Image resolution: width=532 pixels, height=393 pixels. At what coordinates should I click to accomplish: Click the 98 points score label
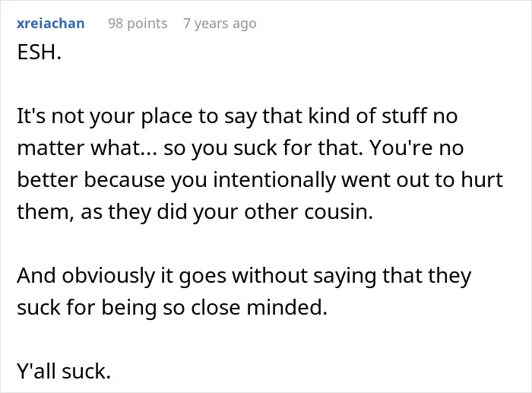pyautogui.click(x=138, y=24)
